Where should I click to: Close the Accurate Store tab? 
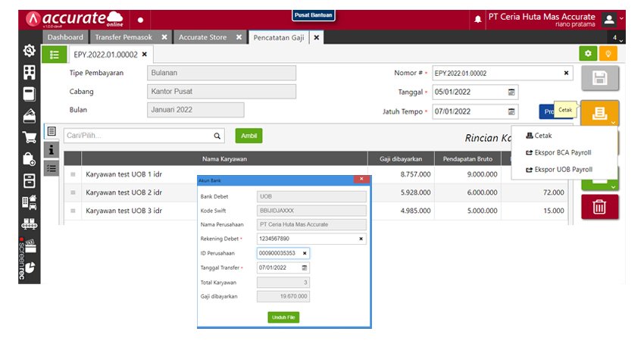tap(239, 37)
